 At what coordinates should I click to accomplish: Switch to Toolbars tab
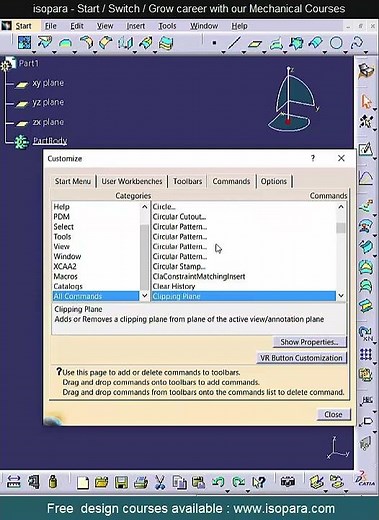click(x=188, y=181)
